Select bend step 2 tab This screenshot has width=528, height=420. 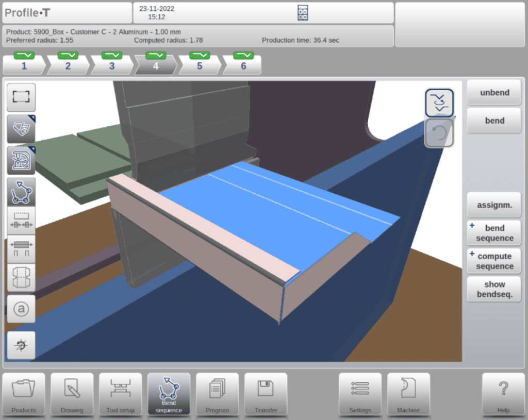pos(68,65)
